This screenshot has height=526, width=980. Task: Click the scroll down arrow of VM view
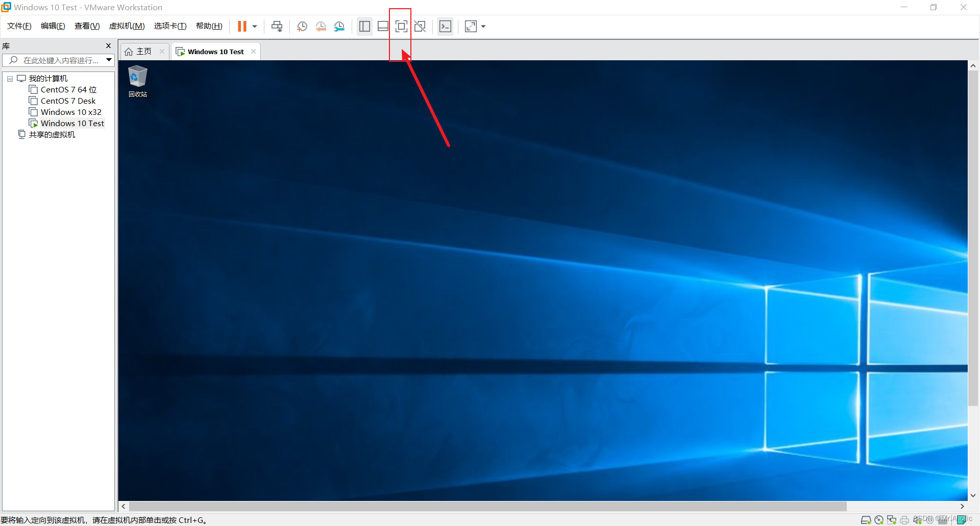pos(973,495)
